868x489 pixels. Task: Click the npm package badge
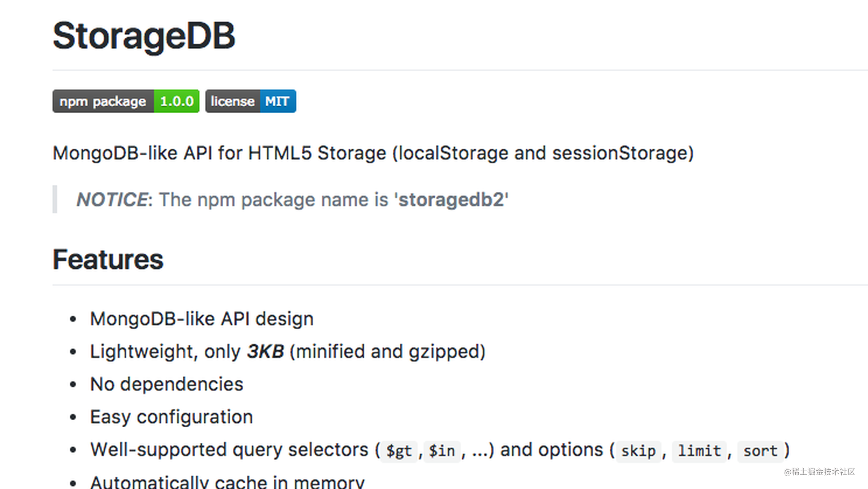point(103,101)
